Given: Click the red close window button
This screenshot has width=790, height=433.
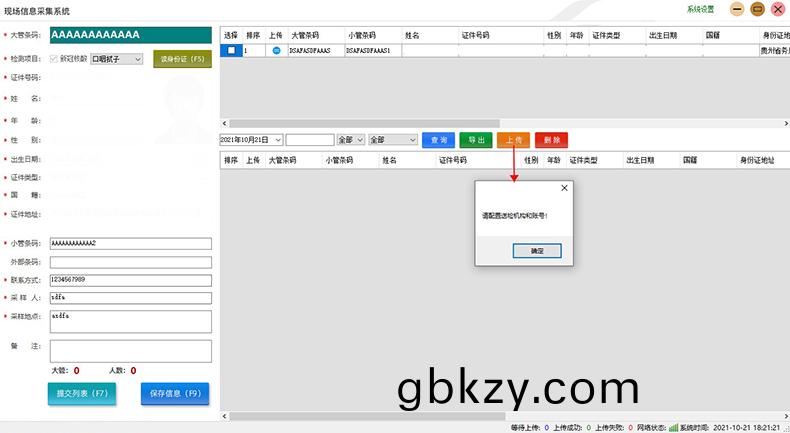Looking at the screenshot, I should [777, 9].
